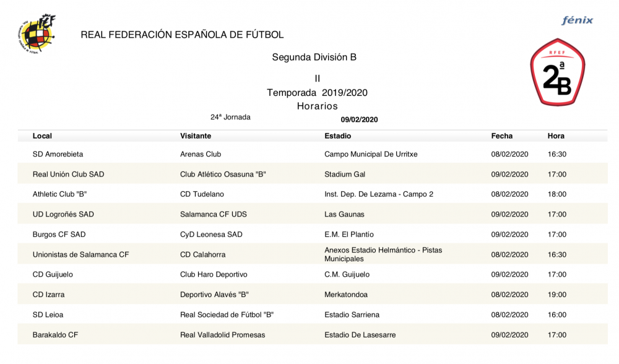
Task: Select the Visitante column header
Action: [196, 136]
